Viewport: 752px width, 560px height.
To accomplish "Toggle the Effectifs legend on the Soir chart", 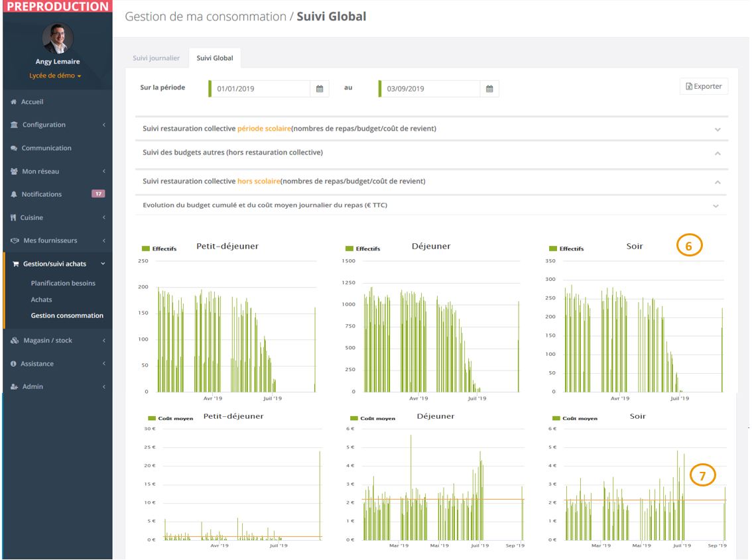I will click(x=566, y=249).
